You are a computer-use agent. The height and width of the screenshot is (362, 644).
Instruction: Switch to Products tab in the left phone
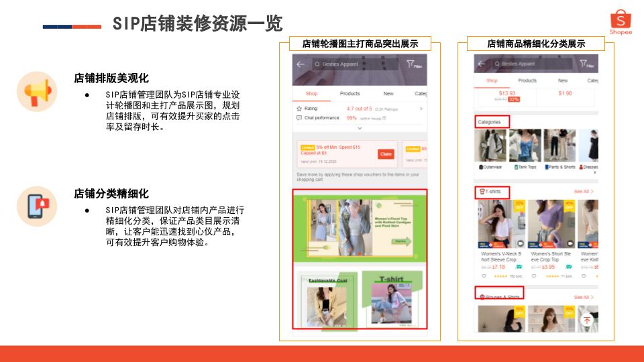[350, 94]
